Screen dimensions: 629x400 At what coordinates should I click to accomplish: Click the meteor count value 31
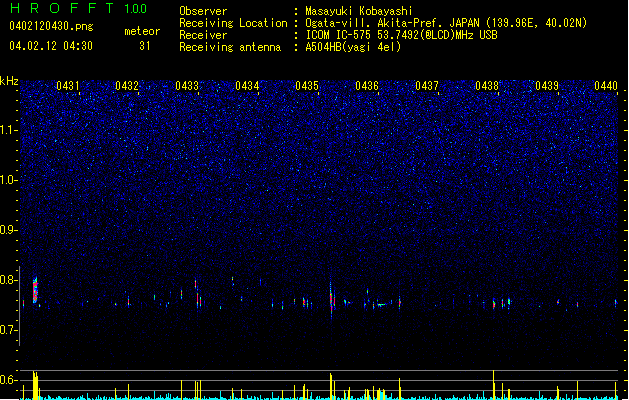pyautogui.click(x=145, y=46)
